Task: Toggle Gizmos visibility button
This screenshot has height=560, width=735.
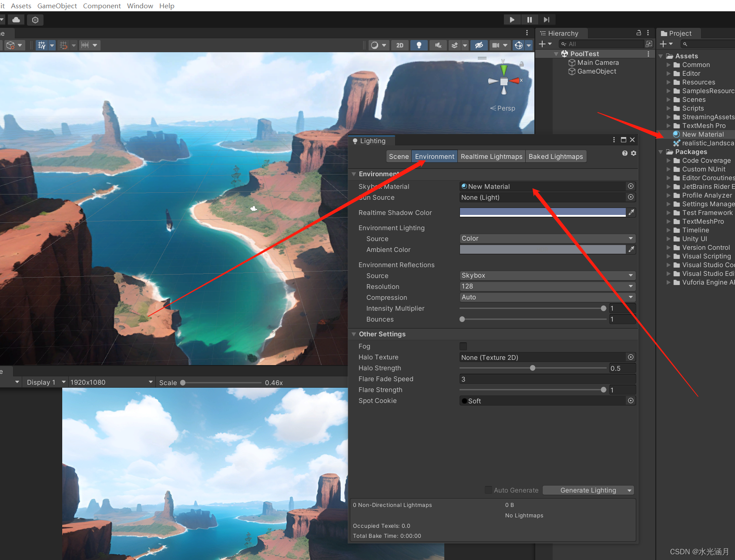Action: pyautogui.click(x=518, y=45)
